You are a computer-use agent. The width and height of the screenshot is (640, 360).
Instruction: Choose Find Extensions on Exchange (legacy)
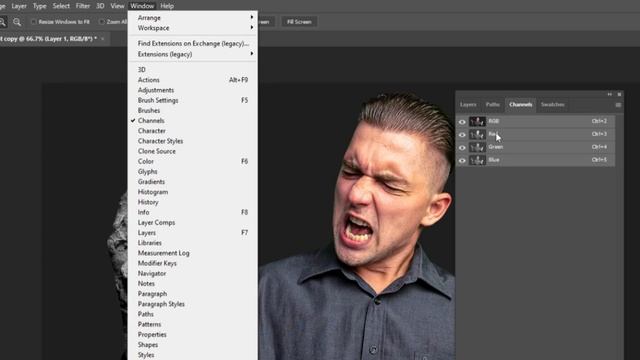pyautogui.click(x=193, y=43)
